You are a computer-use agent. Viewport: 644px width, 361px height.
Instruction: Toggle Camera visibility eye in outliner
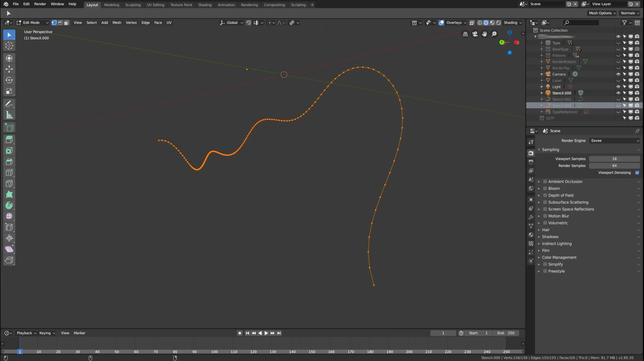pyautogui.click(x=618, y=74)
